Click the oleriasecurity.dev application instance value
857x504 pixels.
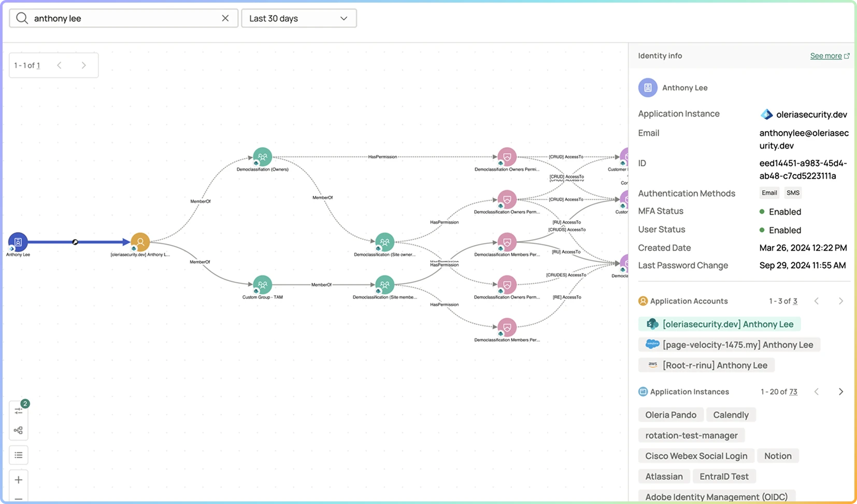(x=804, y=114)
